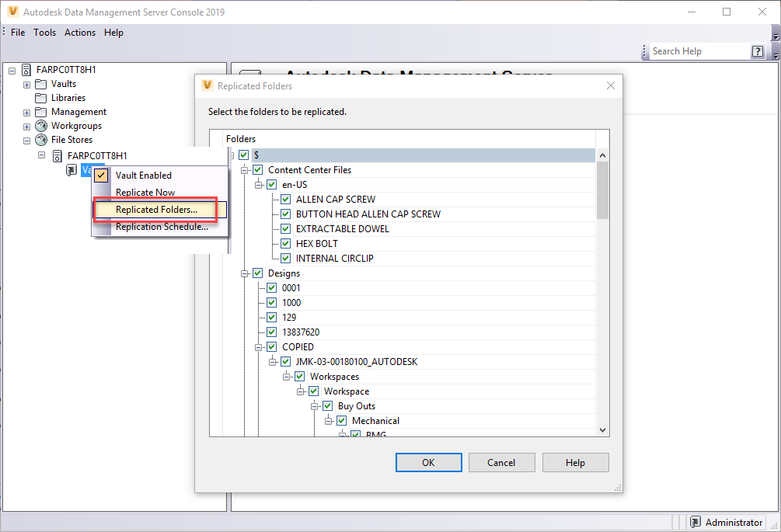Image resolution: width=781 pixels, height=532 pixels.
Task: Click the Cancel button
Action: pos(501,462)
